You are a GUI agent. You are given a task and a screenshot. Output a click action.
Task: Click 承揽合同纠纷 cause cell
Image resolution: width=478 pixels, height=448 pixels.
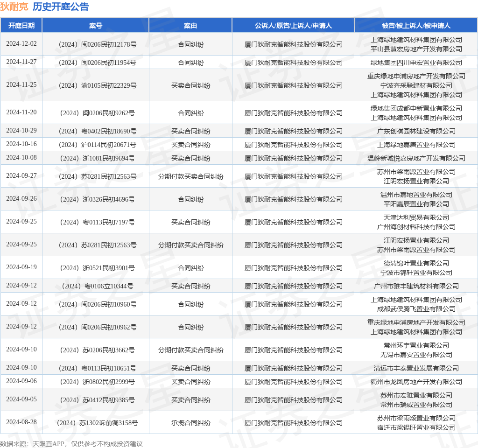191,423
